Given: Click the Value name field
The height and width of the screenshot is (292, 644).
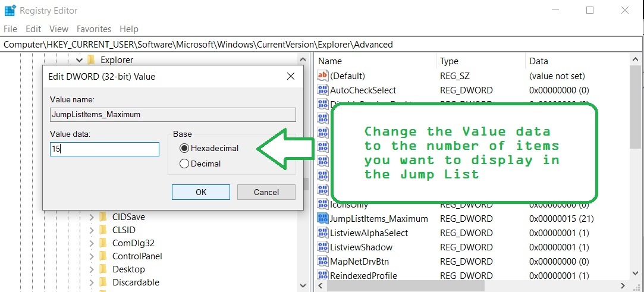Looking at the screenshot, I should [173, 115].
